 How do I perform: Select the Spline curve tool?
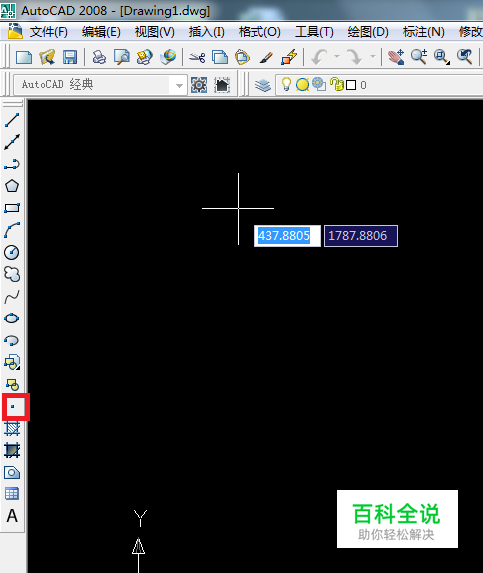(12, 297)
